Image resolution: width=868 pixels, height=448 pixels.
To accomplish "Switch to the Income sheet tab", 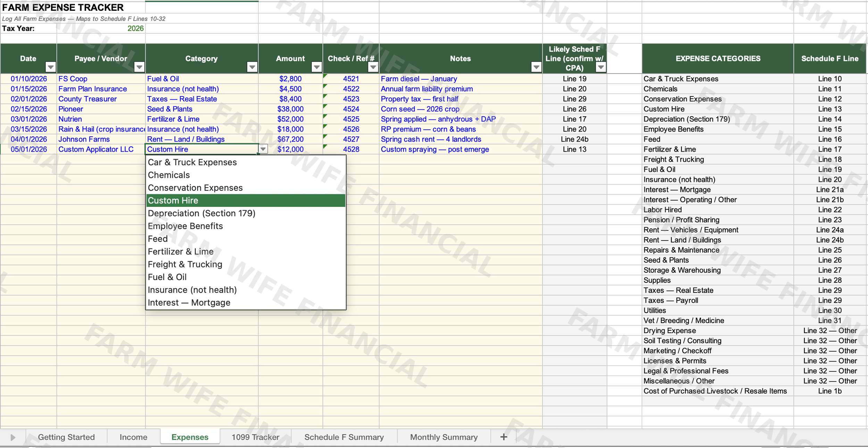I will coord(133,437).
